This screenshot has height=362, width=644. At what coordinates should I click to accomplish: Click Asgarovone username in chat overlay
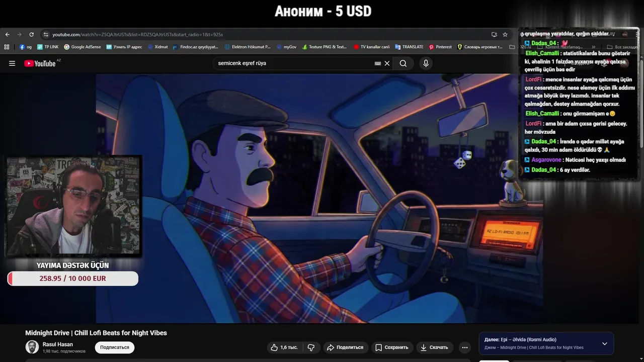pos(546,160)
